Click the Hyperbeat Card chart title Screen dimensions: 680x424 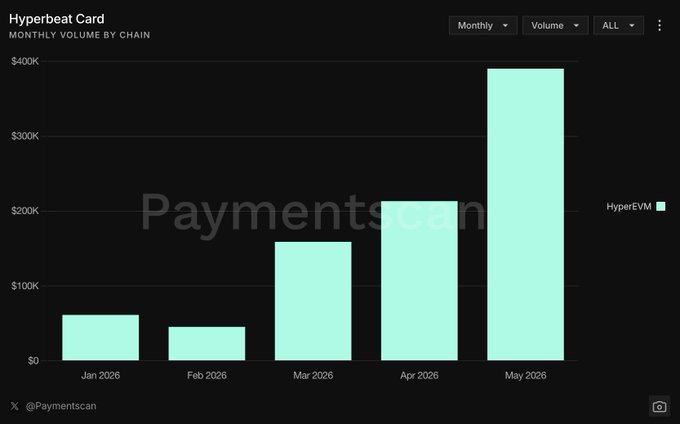click(57, 19)
